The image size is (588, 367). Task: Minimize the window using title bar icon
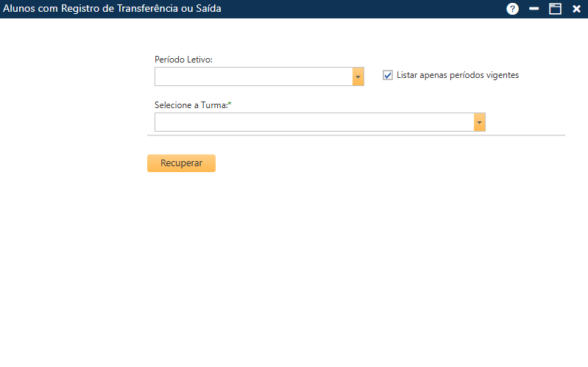coord(534,9)
